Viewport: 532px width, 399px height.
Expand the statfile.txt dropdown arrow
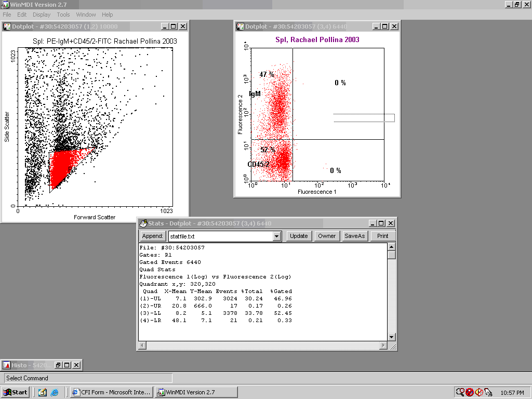(276, 236)
